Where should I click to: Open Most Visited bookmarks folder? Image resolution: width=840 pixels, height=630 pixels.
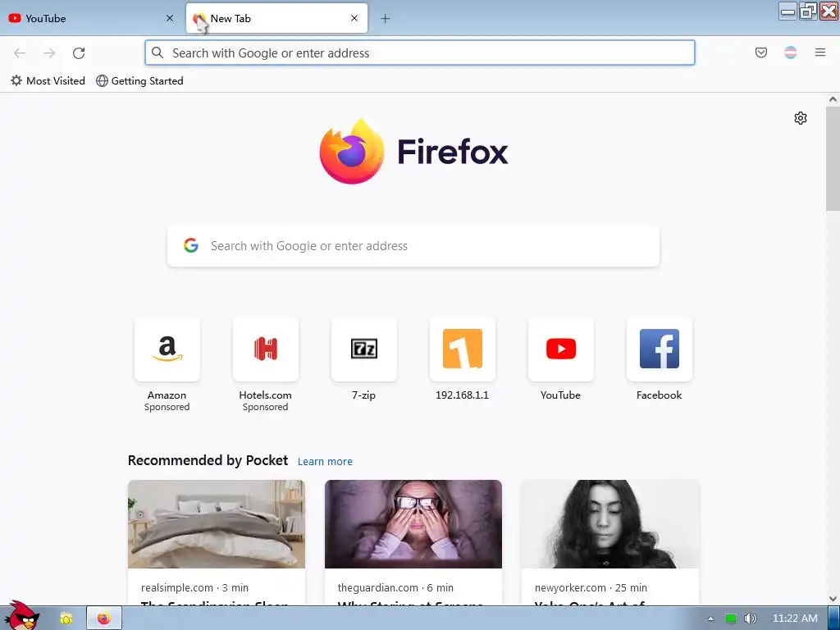click(x=48, y=81)
